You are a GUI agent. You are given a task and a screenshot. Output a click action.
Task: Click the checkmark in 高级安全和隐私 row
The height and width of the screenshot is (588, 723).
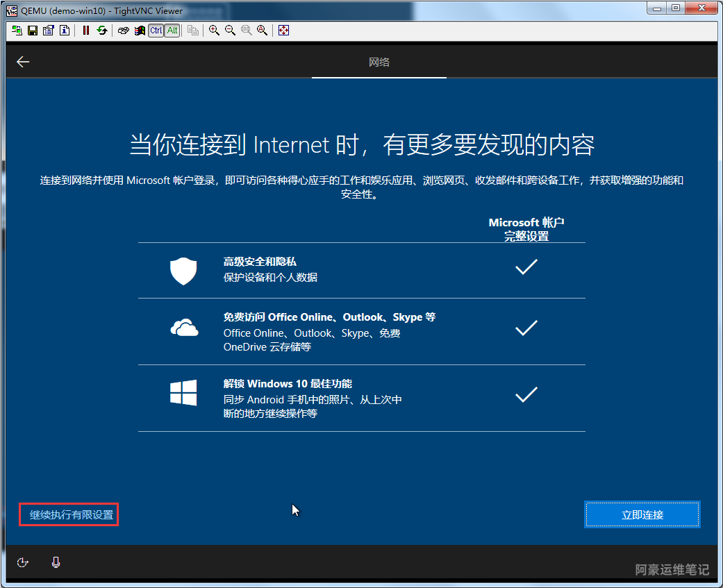point(526,267)
